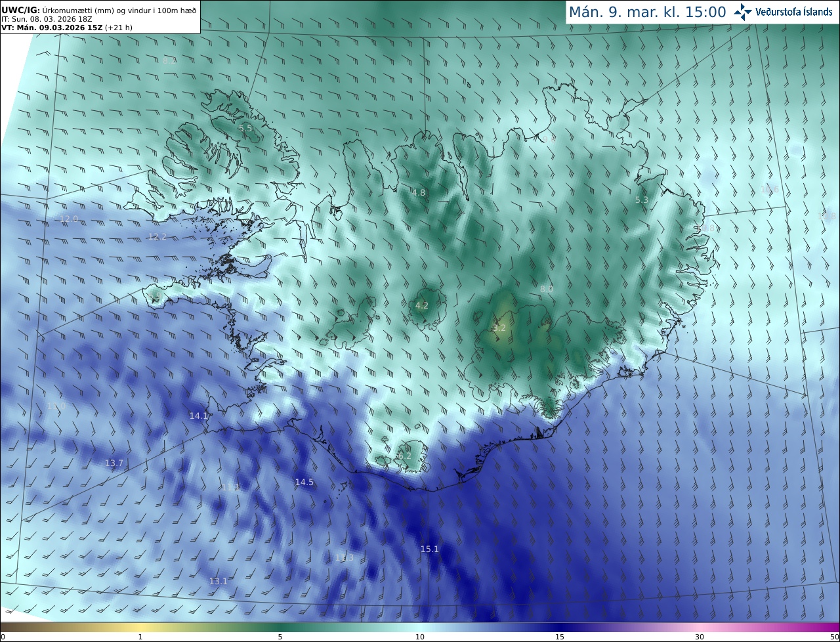Select the IT: Sun. 08. 03. 2026 18Z line
Viewport: 840px width, 642px height.
click(x=45, y=19)
